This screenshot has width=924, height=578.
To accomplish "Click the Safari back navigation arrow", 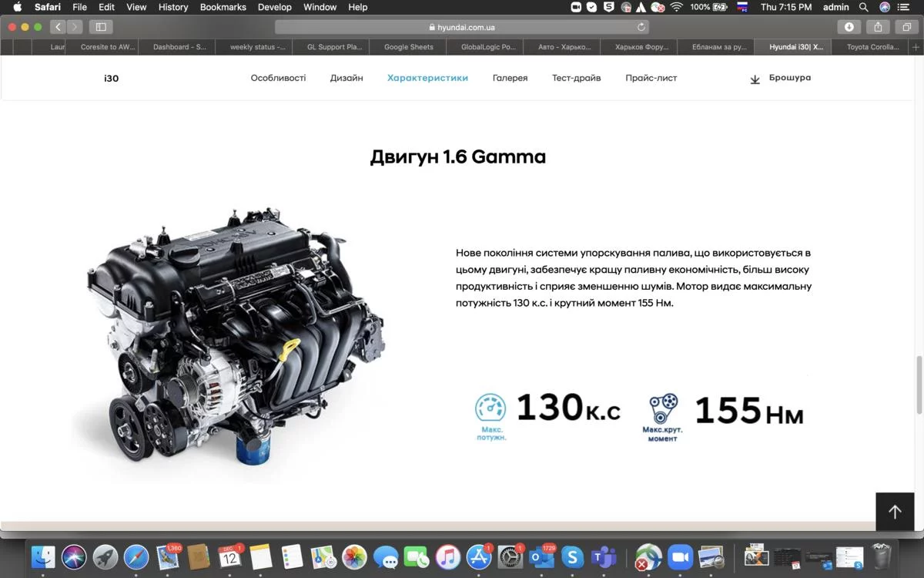I will 58,27.
